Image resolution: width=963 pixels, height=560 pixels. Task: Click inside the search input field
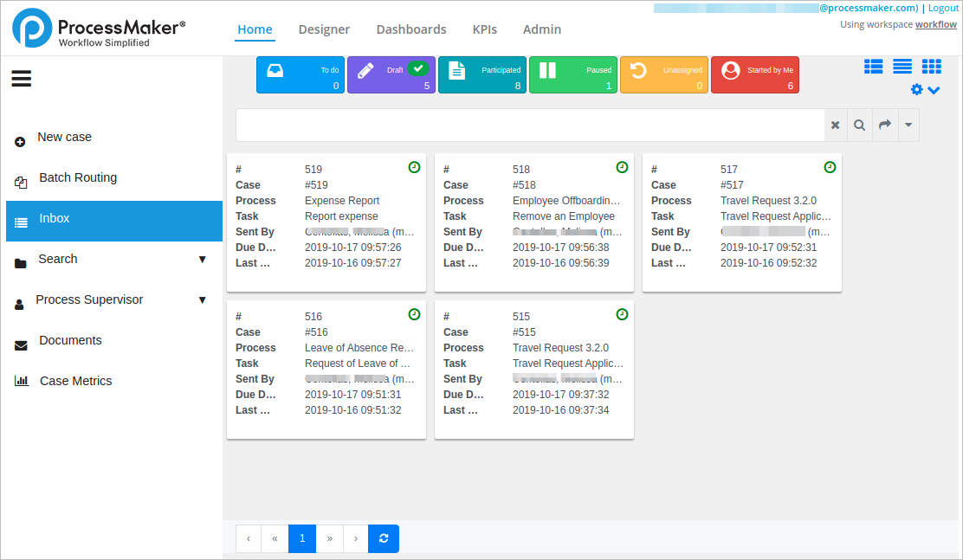click(x=529, y=126)
